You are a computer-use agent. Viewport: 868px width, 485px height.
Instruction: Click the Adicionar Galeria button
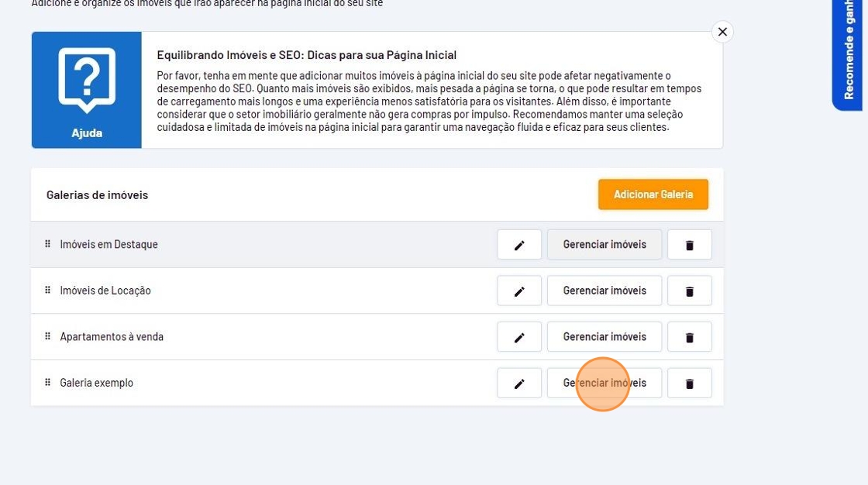point(653,194)
